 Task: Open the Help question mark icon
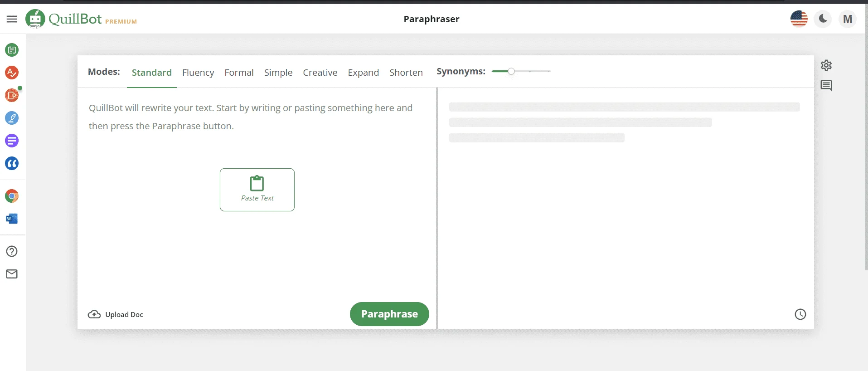point(12,251)
